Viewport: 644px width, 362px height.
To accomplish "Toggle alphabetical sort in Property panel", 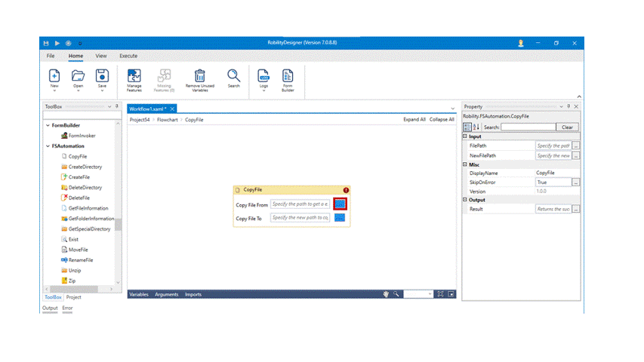I will click(x=476, y=127).
